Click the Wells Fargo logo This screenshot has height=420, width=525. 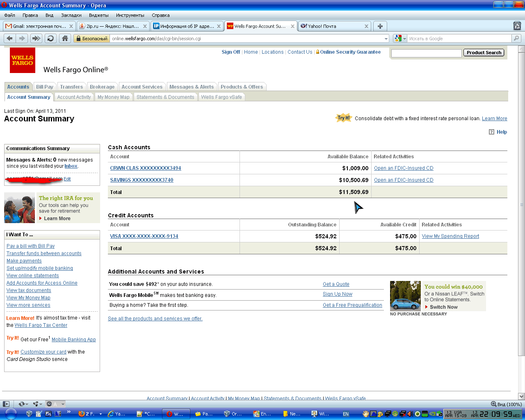pos(23,60)
